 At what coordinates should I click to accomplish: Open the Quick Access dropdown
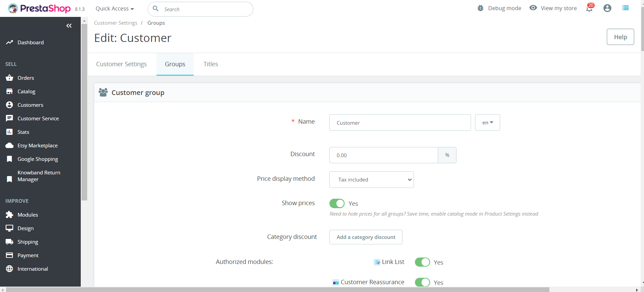point(115,8)
